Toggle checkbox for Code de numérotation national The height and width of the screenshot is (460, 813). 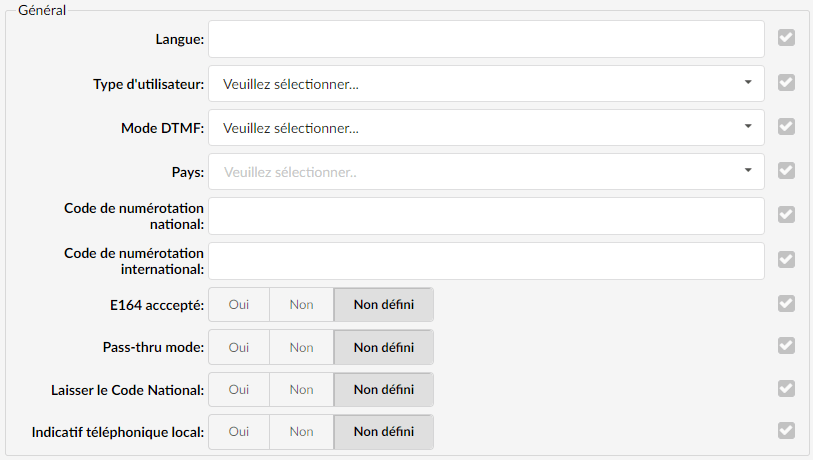pos(786,215)
